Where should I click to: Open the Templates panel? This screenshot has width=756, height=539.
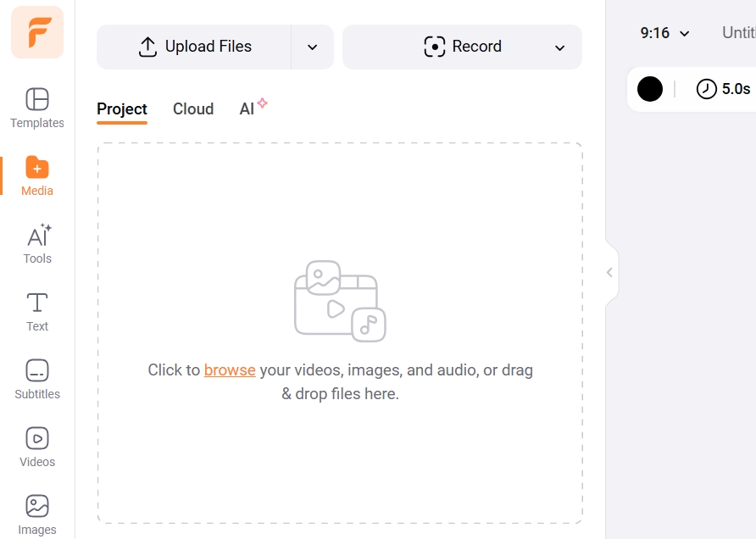pos(37,108)
